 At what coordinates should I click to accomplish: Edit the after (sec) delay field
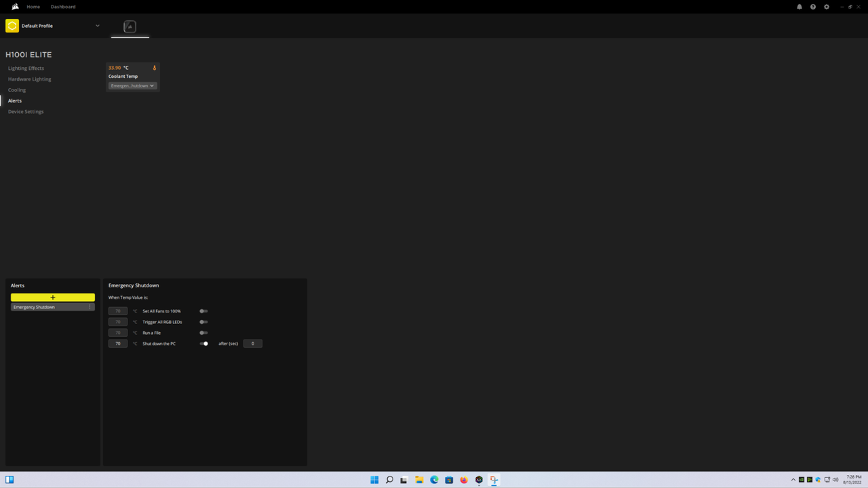coord(253,344)
